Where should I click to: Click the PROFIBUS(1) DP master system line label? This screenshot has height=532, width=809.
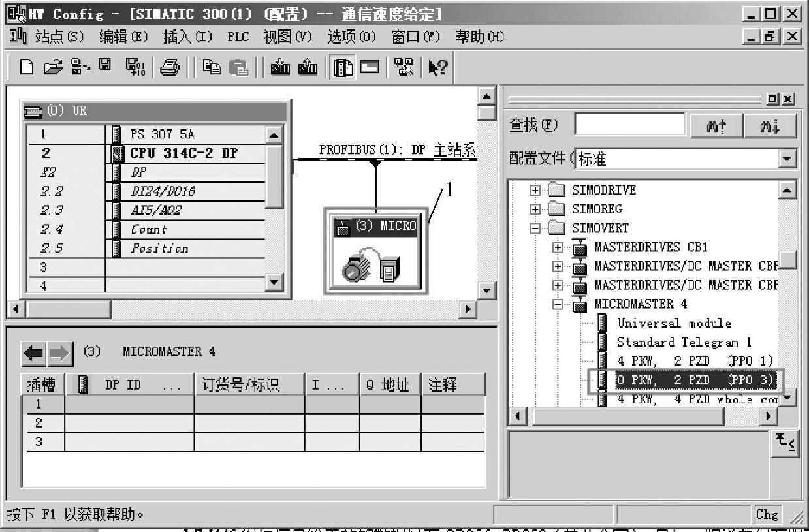click(x=398, y=149)
